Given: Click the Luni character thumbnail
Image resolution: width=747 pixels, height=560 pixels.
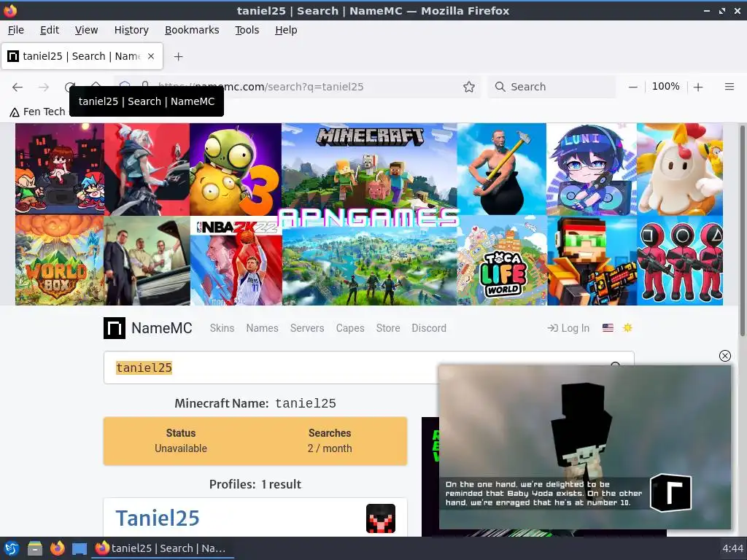Looking at the screenshot, I should [591, 169].
